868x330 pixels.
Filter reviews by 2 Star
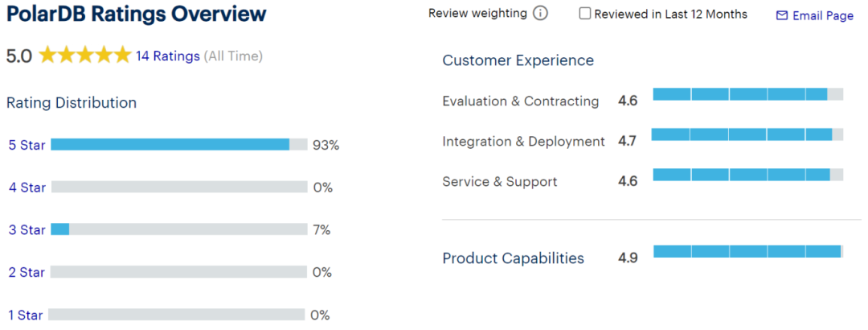(27, 272)
